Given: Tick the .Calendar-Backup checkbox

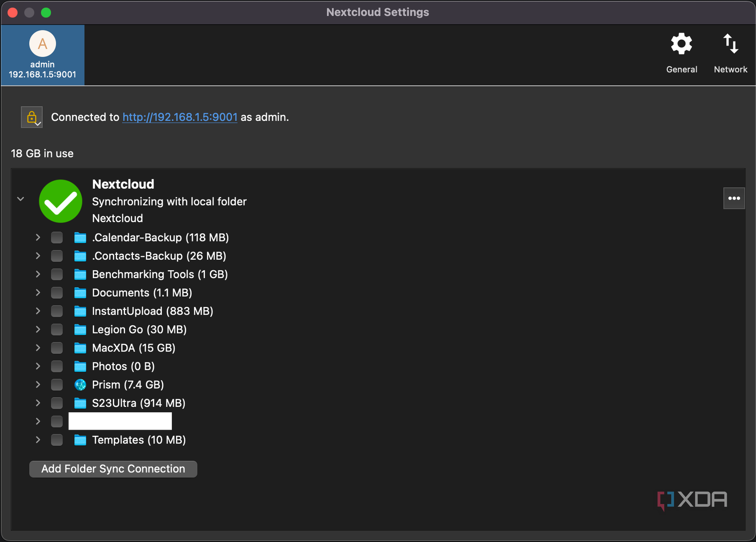Looking at the screenshot, I should point(57,237).
